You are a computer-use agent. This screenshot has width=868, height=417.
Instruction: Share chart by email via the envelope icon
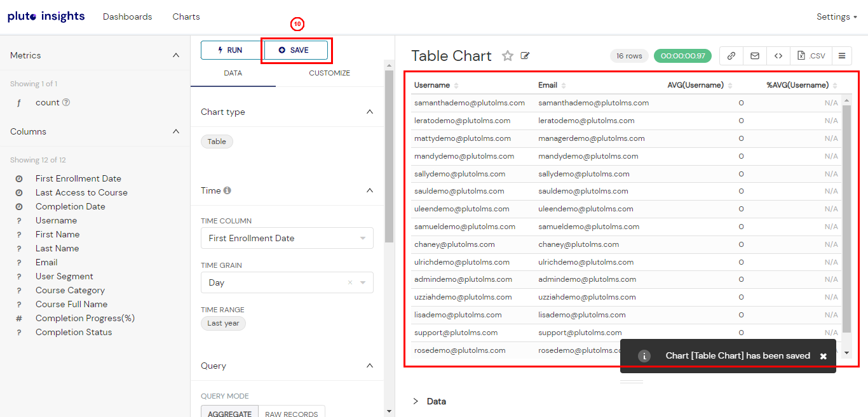tap(755, 56)
